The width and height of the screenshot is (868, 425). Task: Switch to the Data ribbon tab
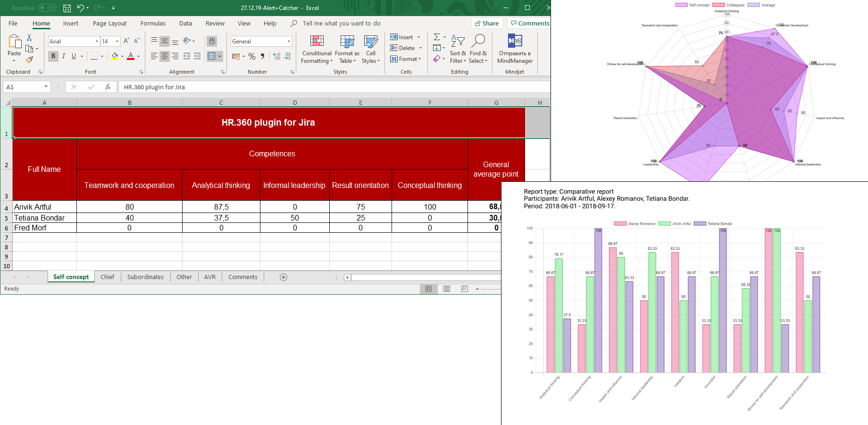[x=185, y=23]
